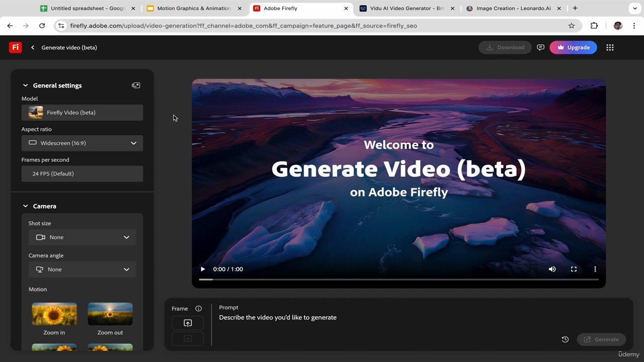Click the Frame info icon
The width and height of the screenshot is (644, 362).
(x=199, y=309)
